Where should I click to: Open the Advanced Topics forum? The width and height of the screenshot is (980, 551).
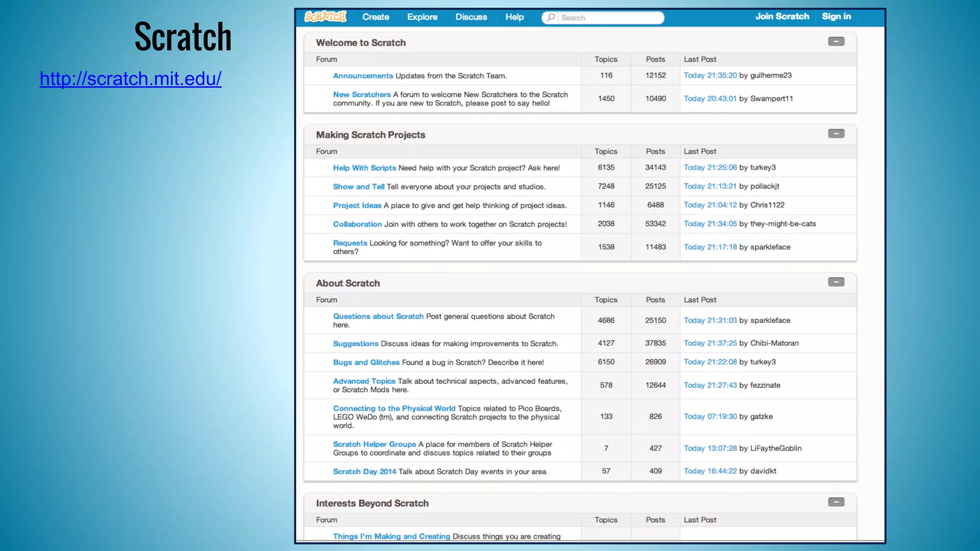[x=364, y=381]
